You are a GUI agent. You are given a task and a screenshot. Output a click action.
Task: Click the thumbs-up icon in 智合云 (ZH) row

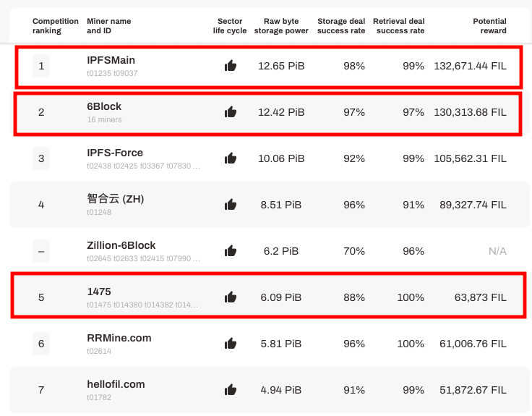click(x=231, y=205)
